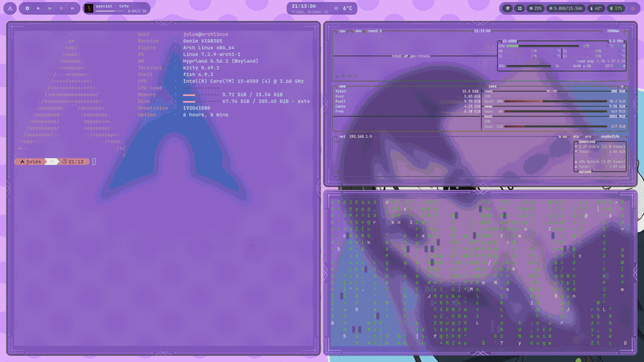This screenshot has height=362, width=644.
Task: Switch the enp0s31f6 network interface selector
Action: click(x=610, y=137)
